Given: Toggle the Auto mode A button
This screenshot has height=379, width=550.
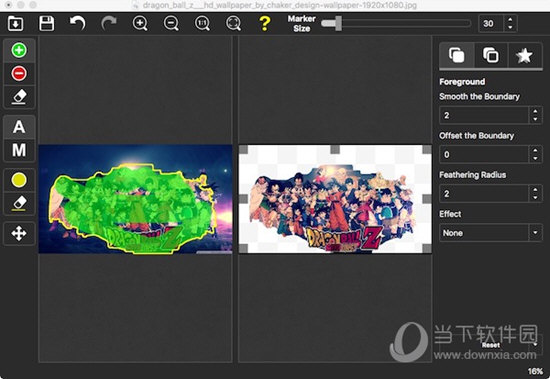Looking at the screenshot, I should pyautogui.click(x=19, y=127).
